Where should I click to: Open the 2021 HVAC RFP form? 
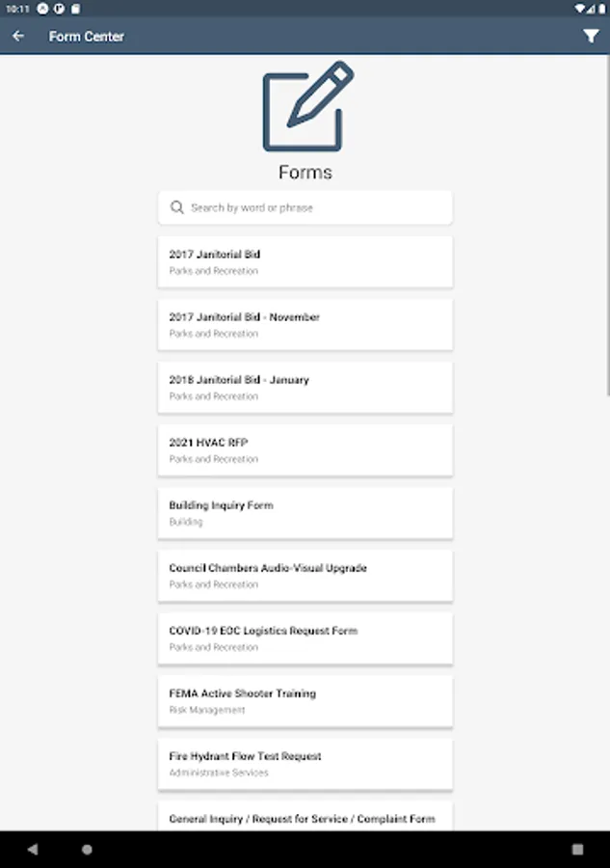pos(305,449)
